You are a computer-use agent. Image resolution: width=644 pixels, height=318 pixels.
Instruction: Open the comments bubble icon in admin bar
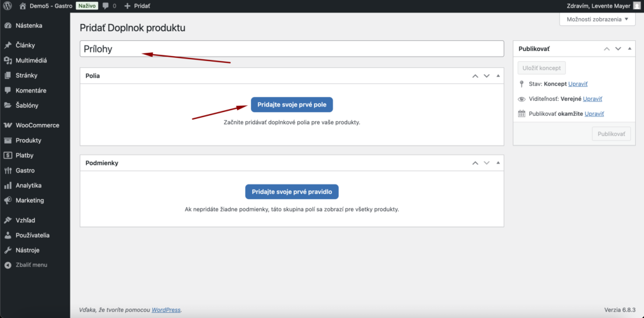(105, 6)
